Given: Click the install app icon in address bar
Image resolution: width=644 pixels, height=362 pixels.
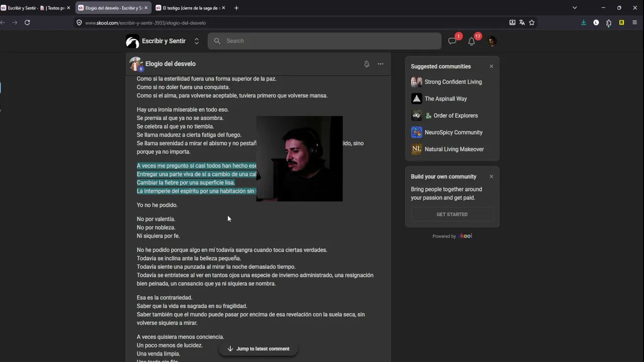Looking at the screenshot, I should point(512,23).
